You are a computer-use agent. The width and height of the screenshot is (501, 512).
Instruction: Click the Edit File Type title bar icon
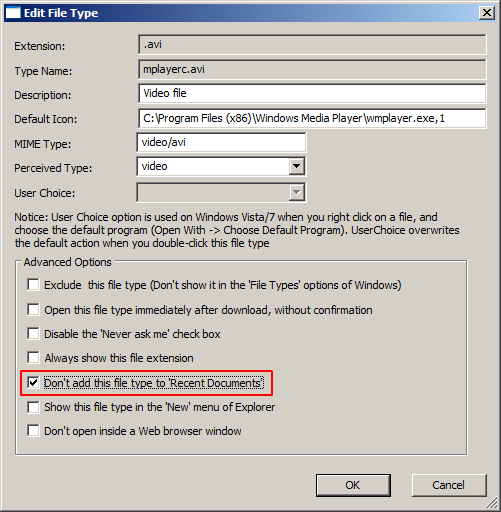tap(13, 13)
